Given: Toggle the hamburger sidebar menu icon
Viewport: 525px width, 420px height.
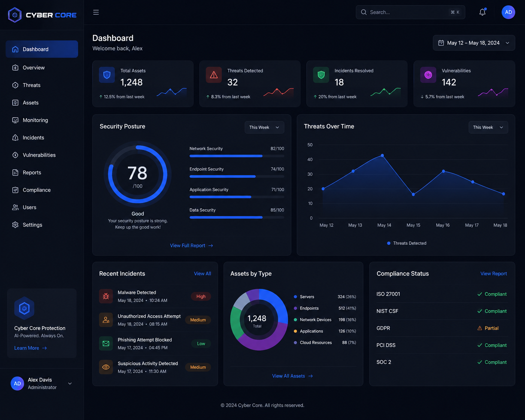Looking at the screenshot, I should pos(96,12).
